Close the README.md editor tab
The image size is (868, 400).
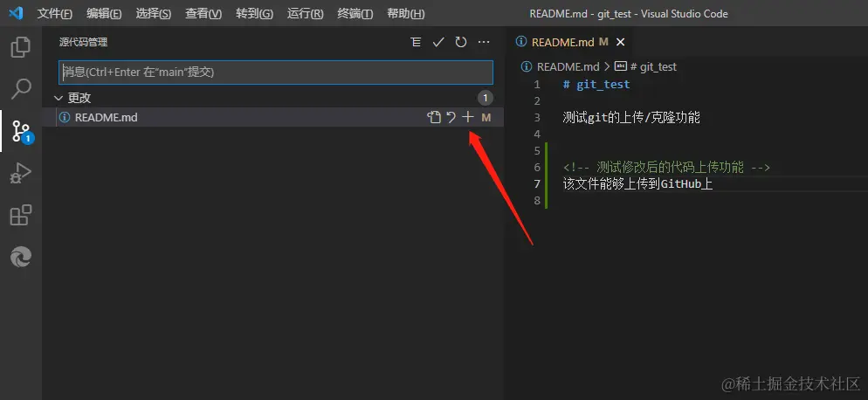620,42
